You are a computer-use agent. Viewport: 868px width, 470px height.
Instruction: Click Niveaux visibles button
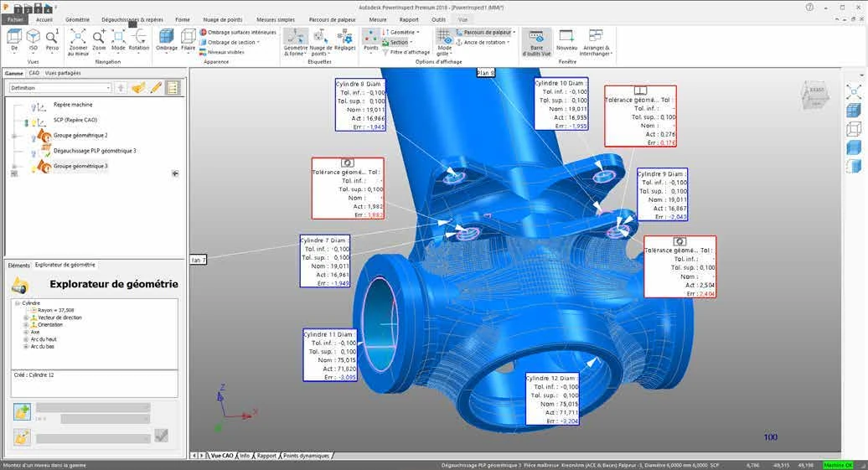tap(221, 52)
